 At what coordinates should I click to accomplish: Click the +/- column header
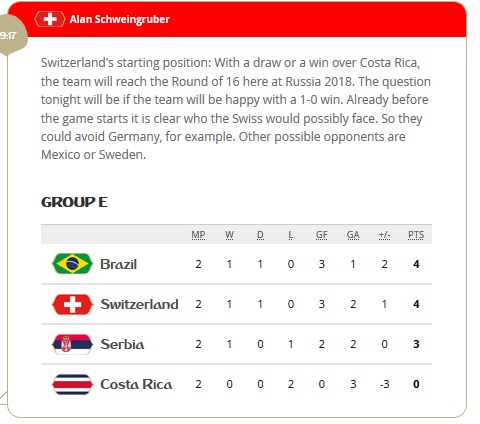384,235
